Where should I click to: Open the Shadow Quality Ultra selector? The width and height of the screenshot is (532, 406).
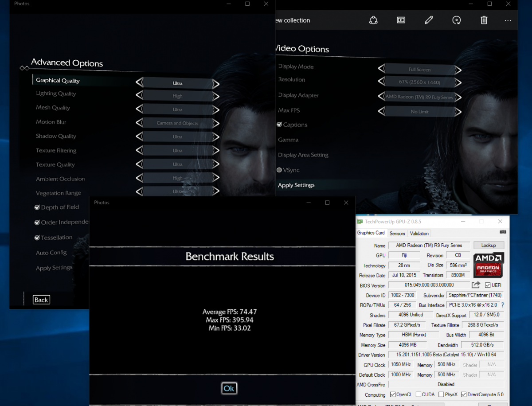tap(177, 137)
